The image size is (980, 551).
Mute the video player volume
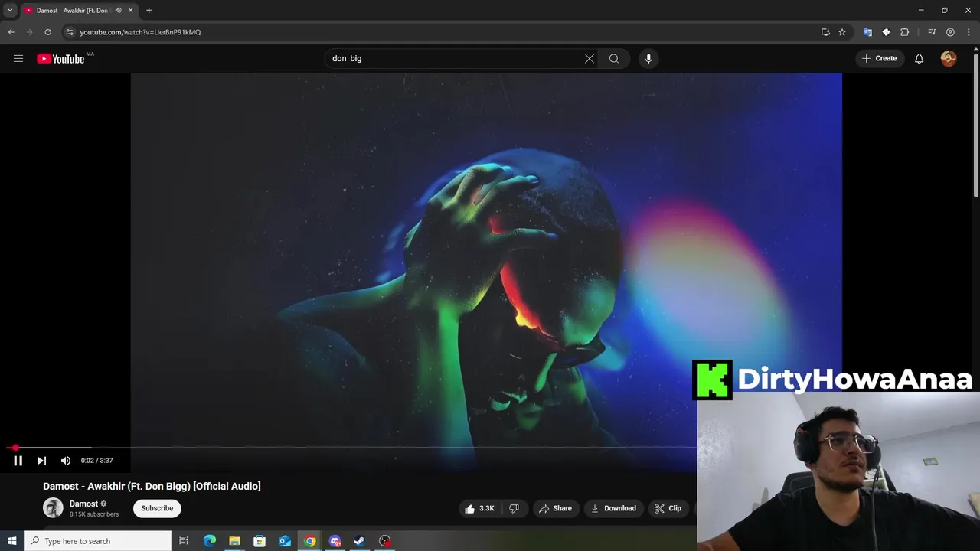(x=66, y=460)
